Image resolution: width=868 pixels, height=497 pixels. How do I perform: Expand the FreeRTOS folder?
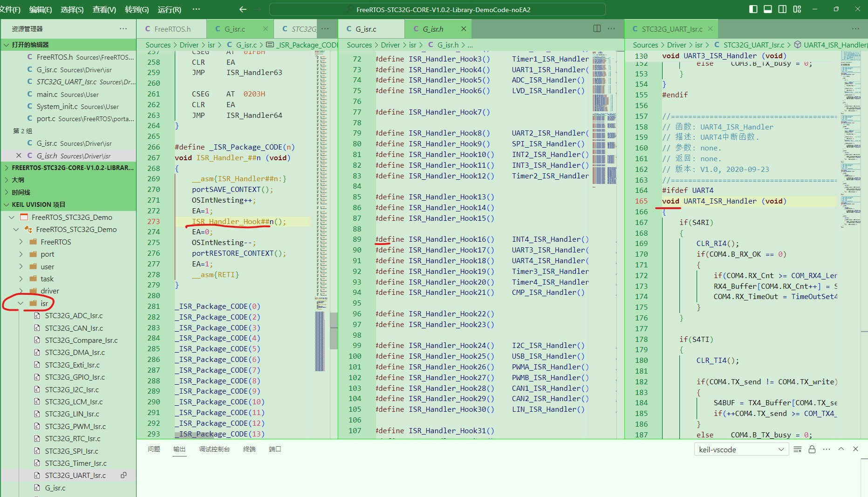(x=21, y=242)
